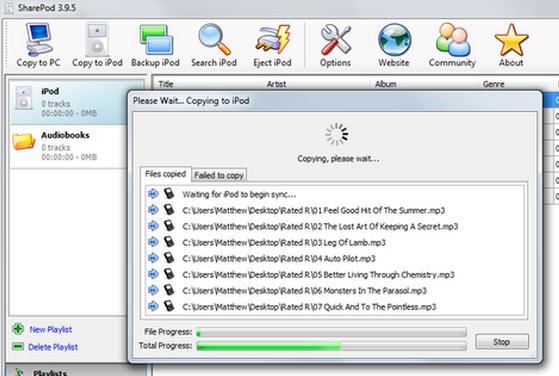559x376 pixels.
Task: Stop the copying process
Action: pos(502,342)
